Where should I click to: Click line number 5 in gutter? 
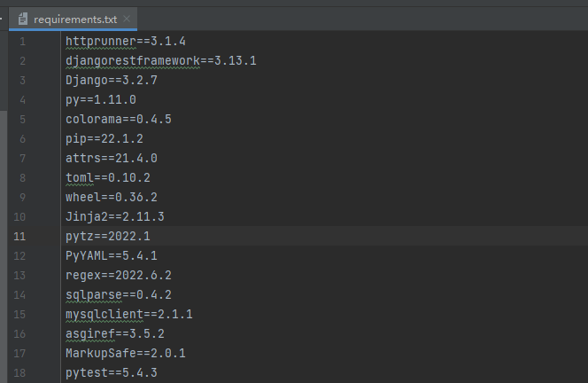[22, 120]
